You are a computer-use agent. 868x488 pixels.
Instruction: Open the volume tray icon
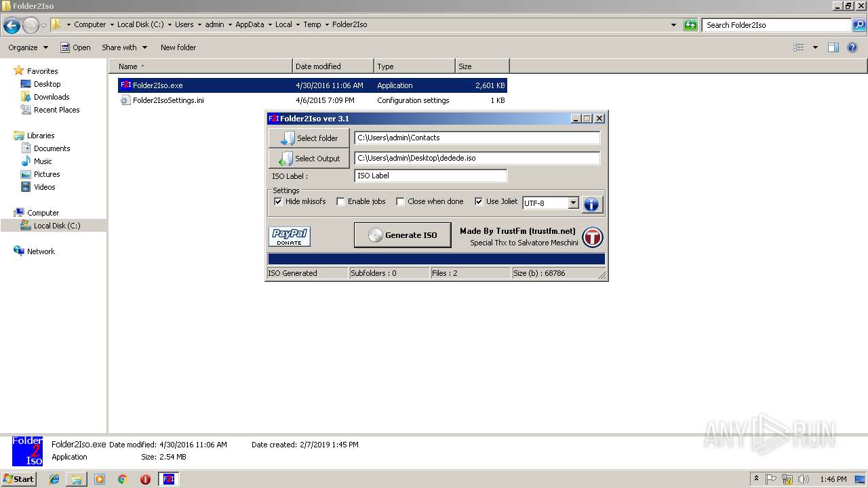(803, 479)
